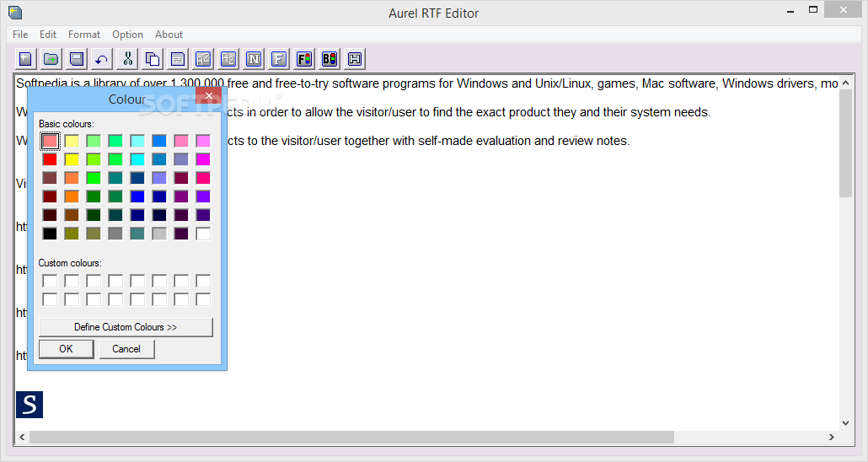Click the vertical scrollbar down arrow
The image size is (868, 462).
845,423
